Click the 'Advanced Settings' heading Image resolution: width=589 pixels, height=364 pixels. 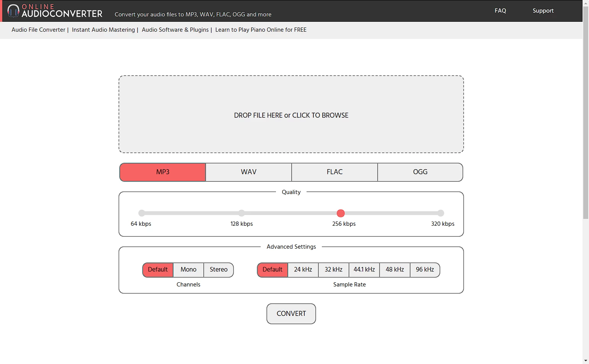click(x=291, y=247)
